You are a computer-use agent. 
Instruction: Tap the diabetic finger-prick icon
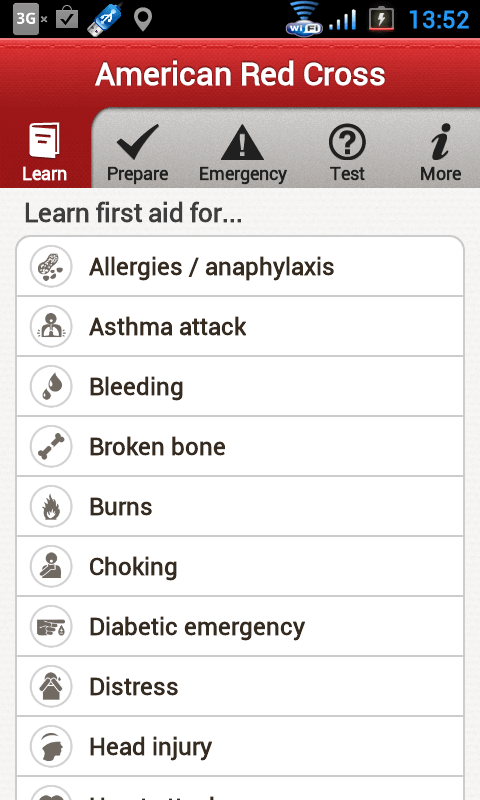point(51,627)
